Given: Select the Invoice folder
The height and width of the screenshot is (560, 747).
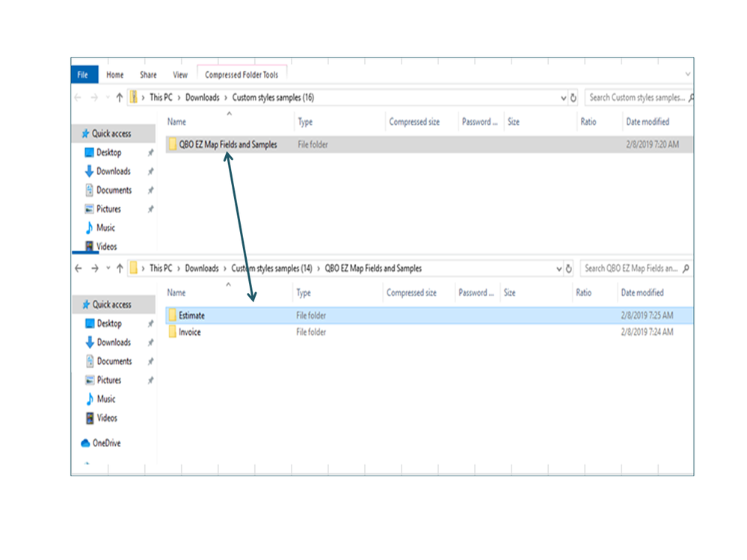Looking at the screenshot, I should [x=428, y=332].
